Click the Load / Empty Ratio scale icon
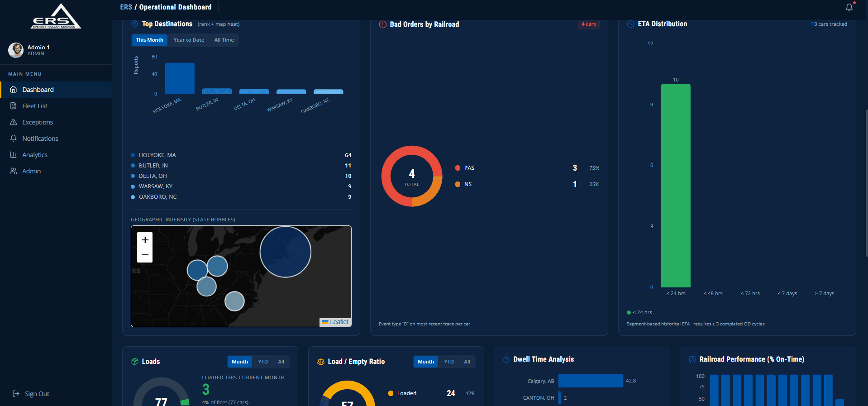 (321, 362)
